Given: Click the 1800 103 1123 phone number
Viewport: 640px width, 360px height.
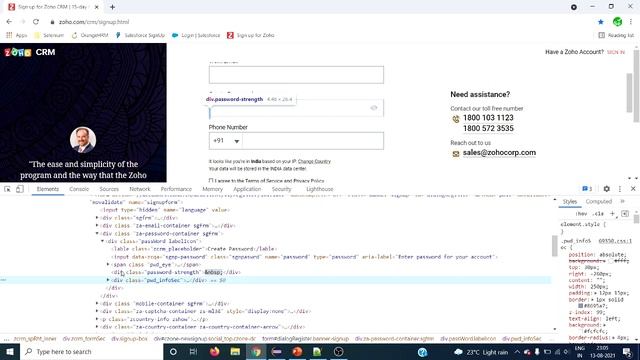Looking at the screenshot, I should (488, 118).
